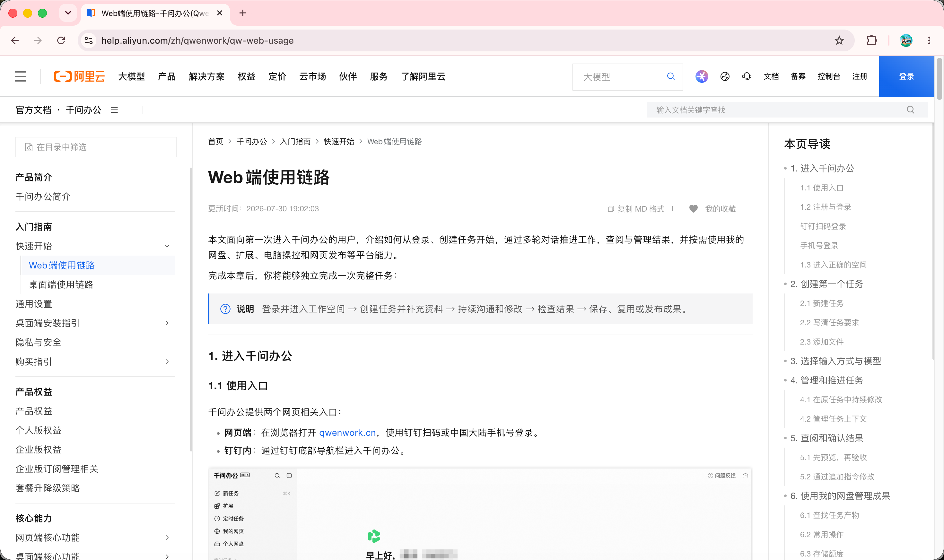The image size is (944, 560).
Task: Open the 定价 top navigation menu
Action: tap(277, 77)
